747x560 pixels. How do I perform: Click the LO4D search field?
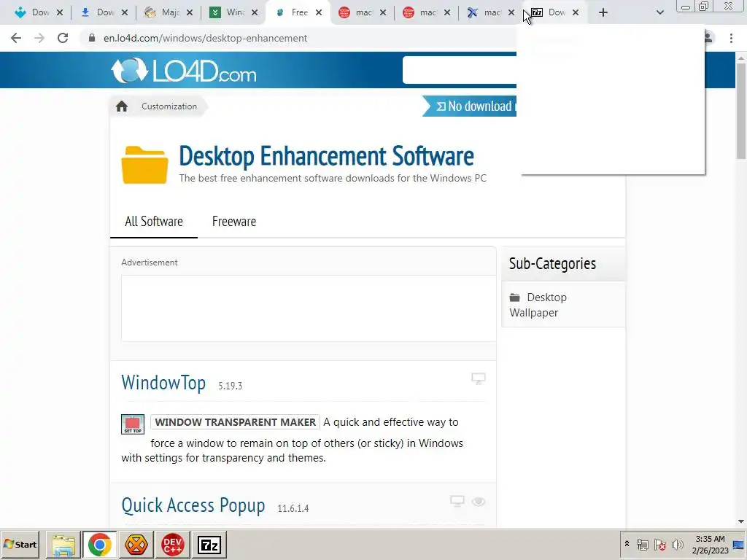(x=460, y=70)
